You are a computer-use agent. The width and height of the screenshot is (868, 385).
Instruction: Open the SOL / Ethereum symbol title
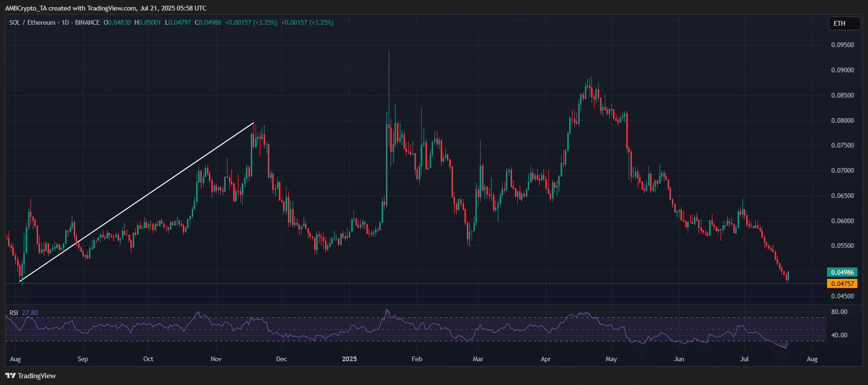(x=32, y=22)
